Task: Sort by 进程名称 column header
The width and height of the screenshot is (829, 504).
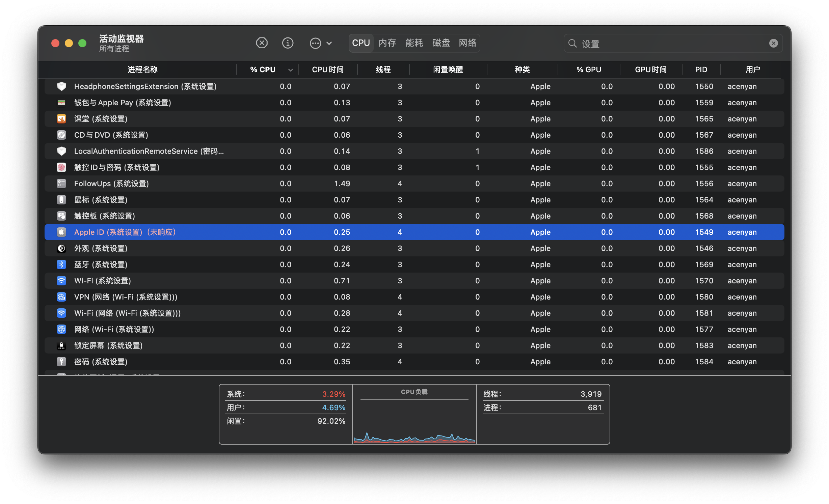Action: click(142, 69)
